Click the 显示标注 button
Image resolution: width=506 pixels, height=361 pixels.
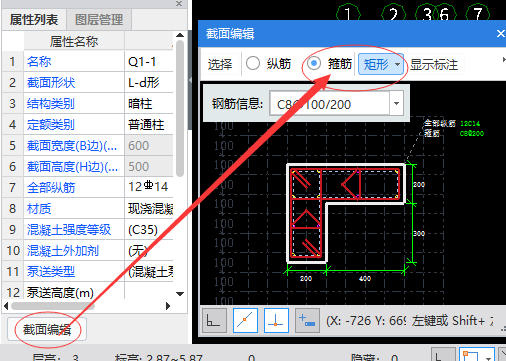coord(434,64)
